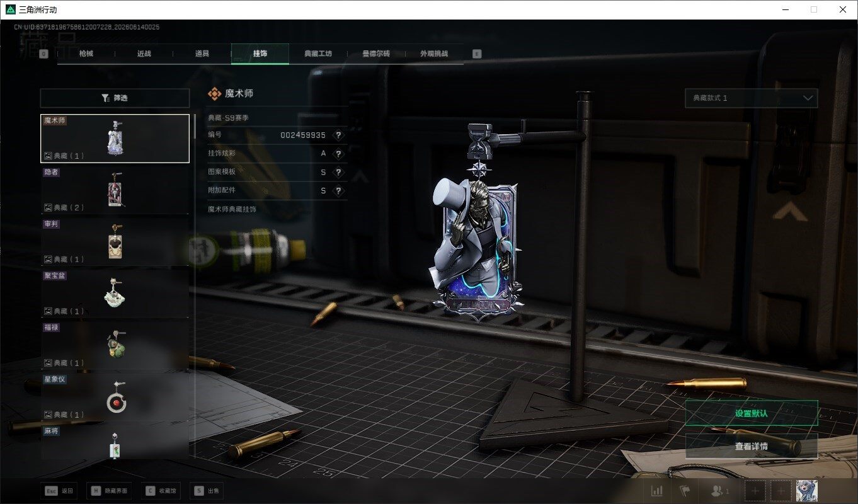Open the statistics bar chart icon
The height and width of the screenshot is (504, 858).
coord(656,491)
